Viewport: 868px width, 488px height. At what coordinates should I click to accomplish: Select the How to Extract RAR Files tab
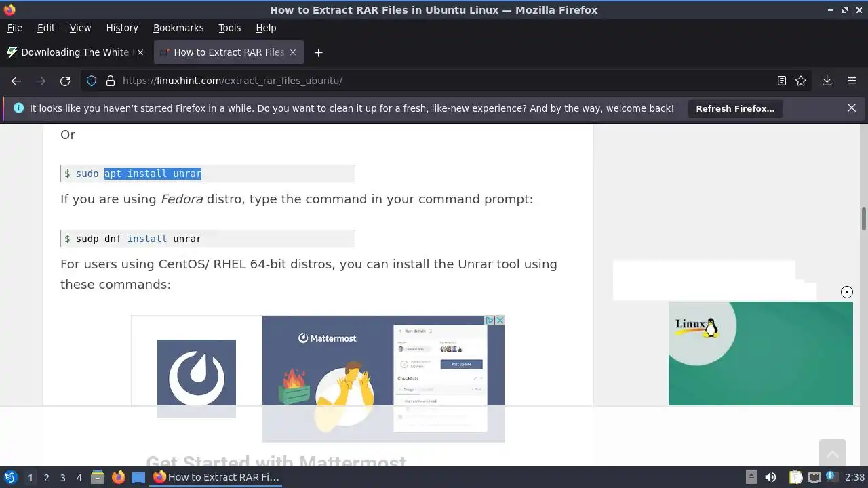coord(229,52)
